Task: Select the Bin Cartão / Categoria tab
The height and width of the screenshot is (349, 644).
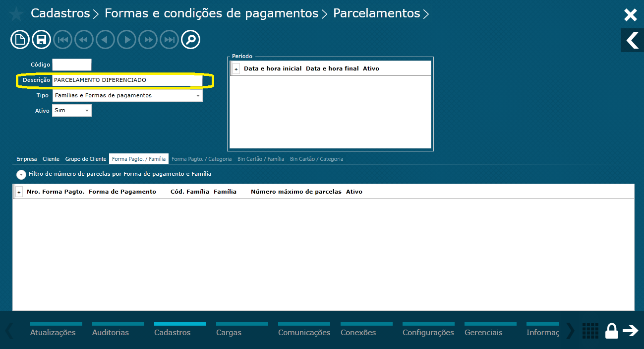Action: (x=316, y=159)
